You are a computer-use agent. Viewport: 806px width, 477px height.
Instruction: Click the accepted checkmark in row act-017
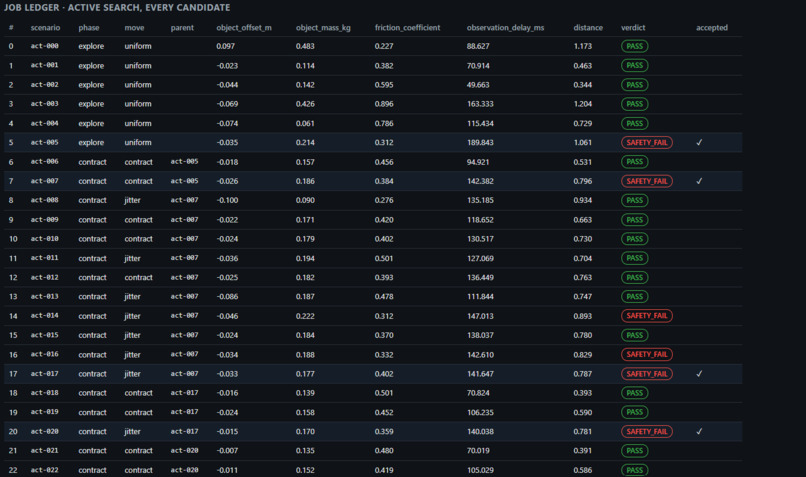699,374
